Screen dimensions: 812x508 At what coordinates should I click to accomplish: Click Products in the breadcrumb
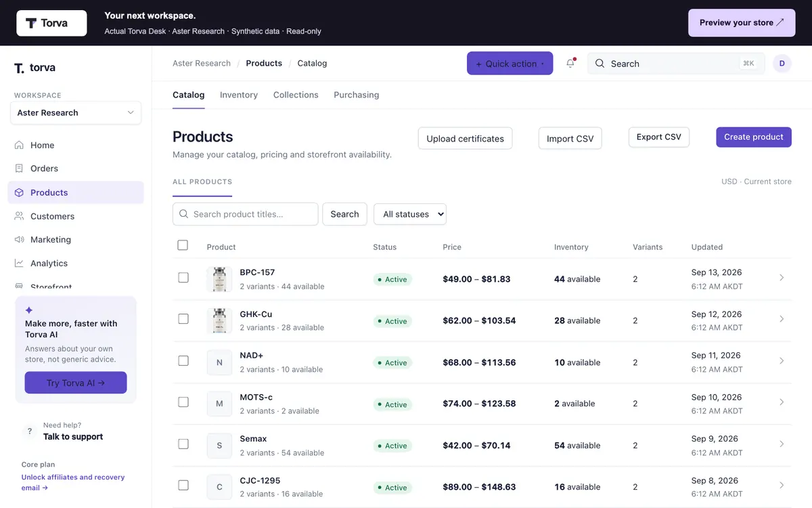tap(264, 63)
